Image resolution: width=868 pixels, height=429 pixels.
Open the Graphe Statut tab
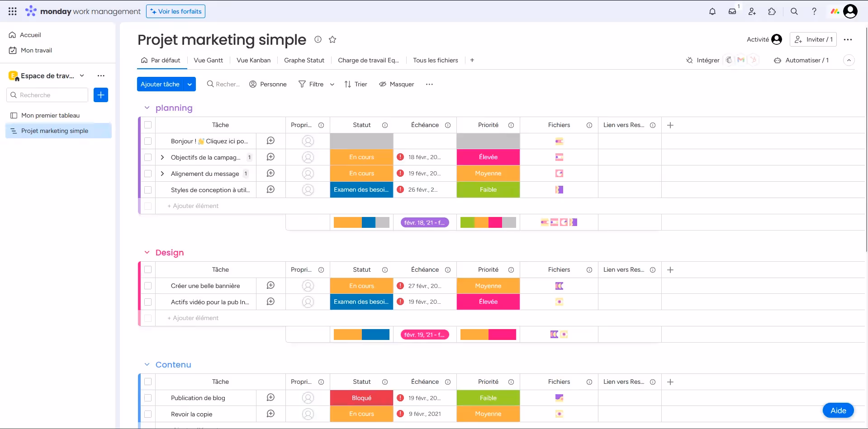(x=304, y=60)
